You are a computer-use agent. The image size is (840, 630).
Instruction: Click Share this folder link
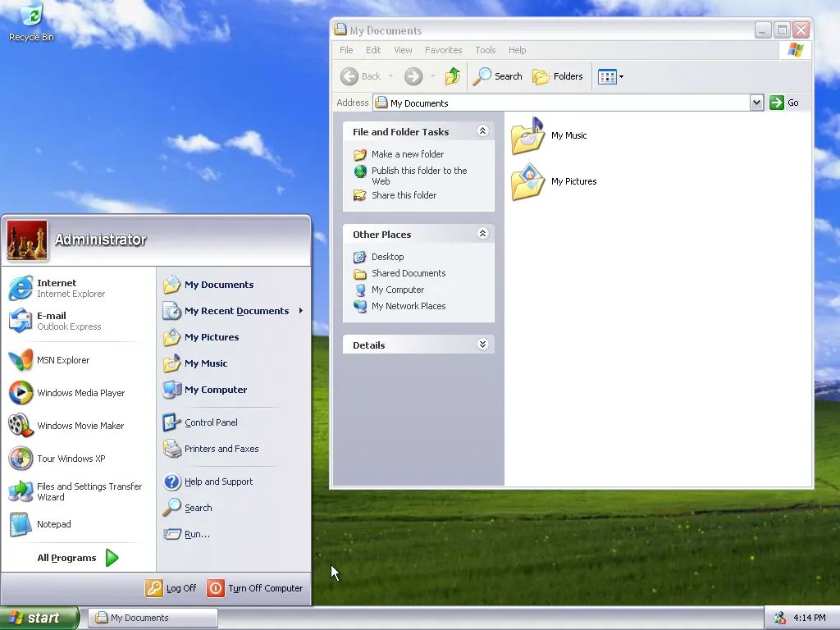404,195
